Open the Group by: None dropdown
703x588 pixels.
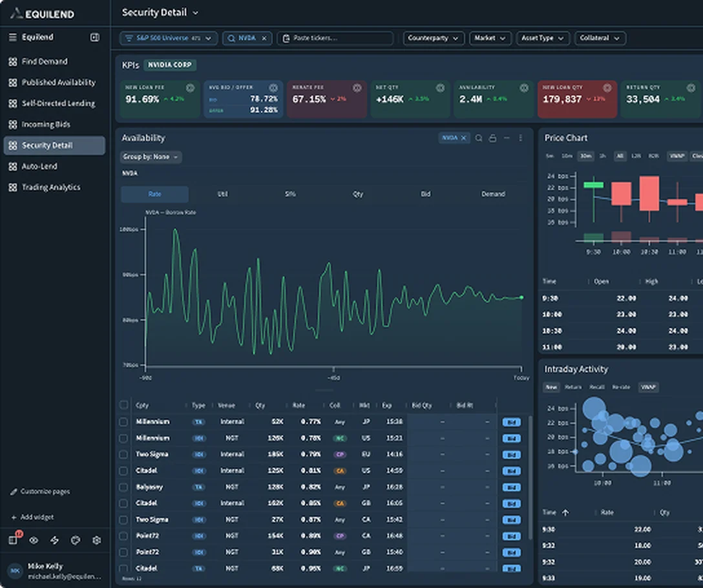tap(151, 157)
